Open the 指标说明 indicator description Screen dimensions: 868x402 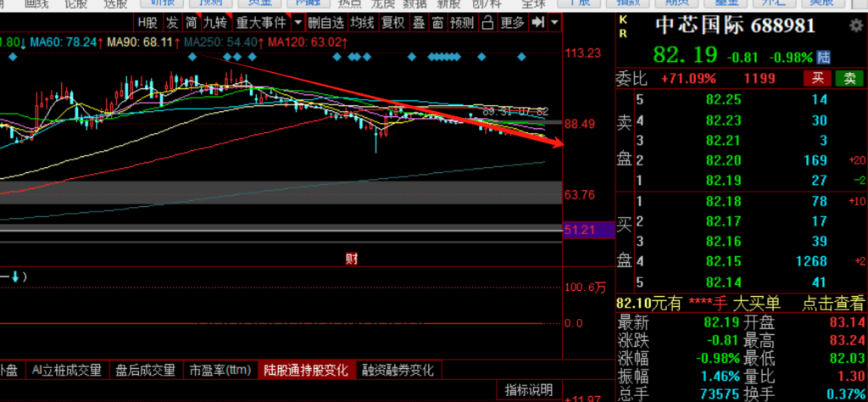pyautogui.click(x=529, y=390)
